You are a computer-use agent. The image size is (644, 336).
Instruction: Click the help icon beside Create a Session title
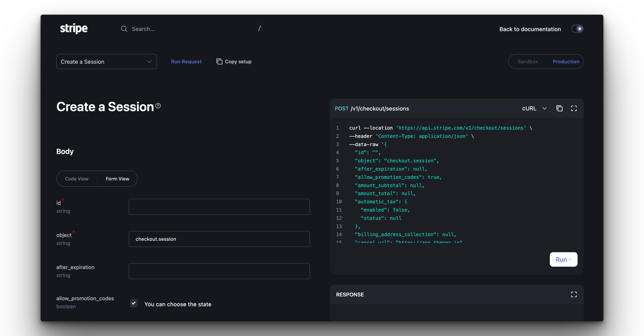point(158,106)
